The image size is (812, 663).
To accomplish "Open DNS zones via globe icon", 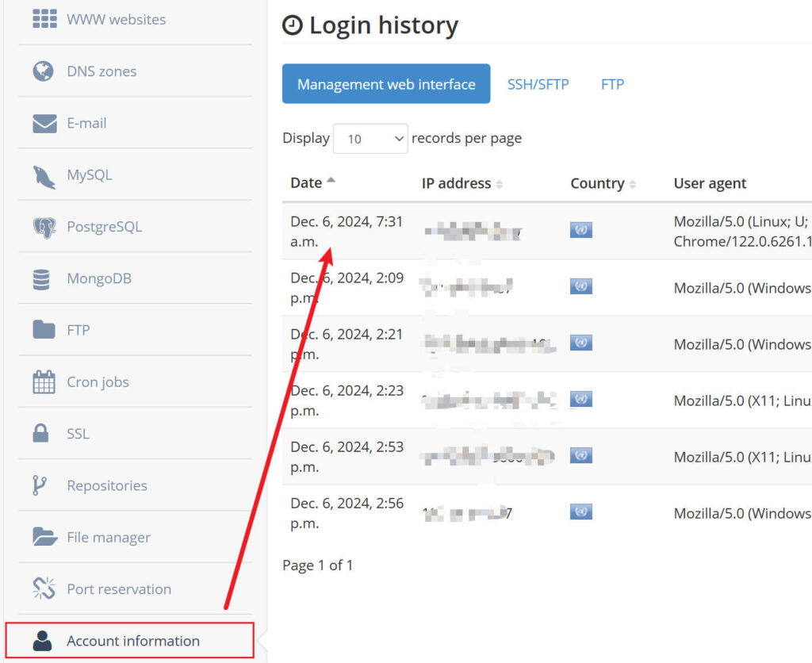I will pos(44,71).
